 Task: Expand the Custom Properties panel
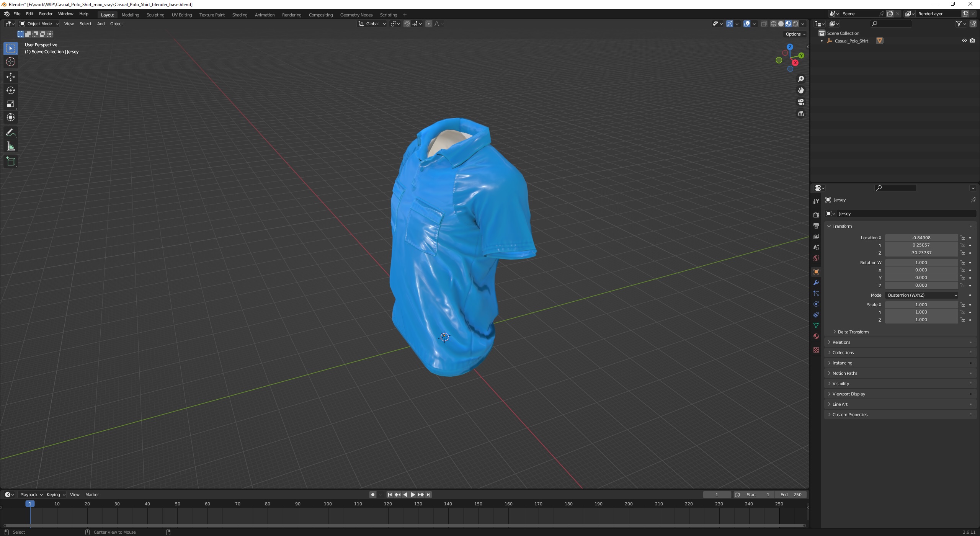click(849, 415)
